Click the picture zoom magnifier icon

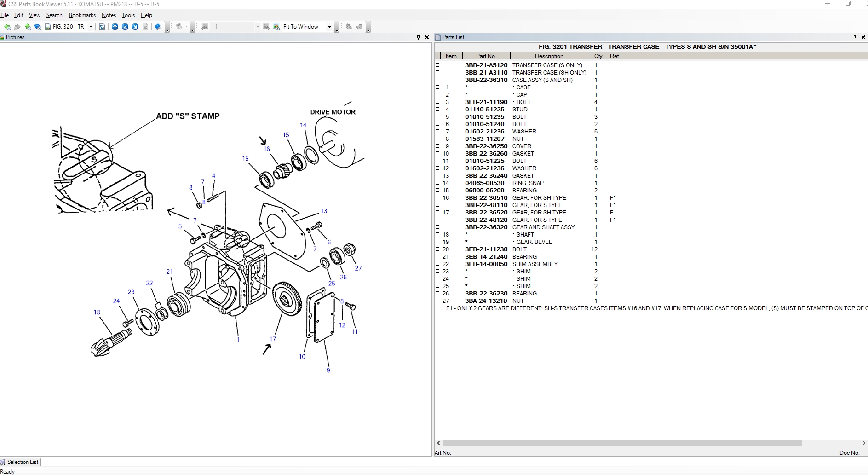tap(276, 27)
